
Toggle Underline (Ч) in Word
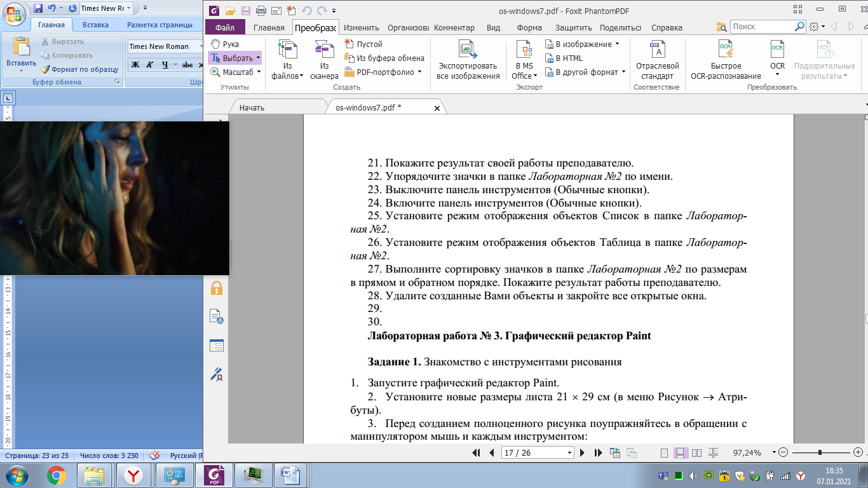[165, 65]
